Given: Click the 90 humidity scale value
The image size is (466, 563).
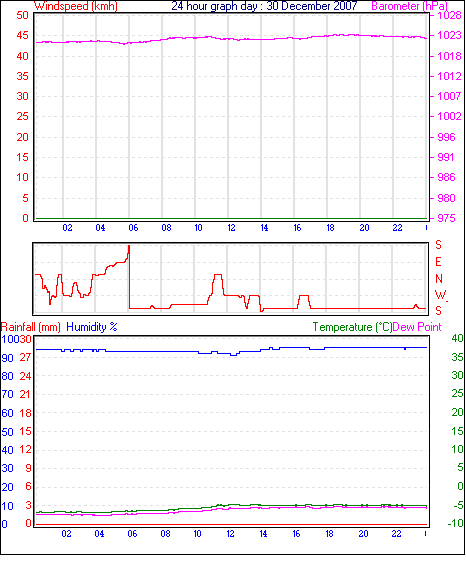Looking at the screenshot, I should coord(7,358).
